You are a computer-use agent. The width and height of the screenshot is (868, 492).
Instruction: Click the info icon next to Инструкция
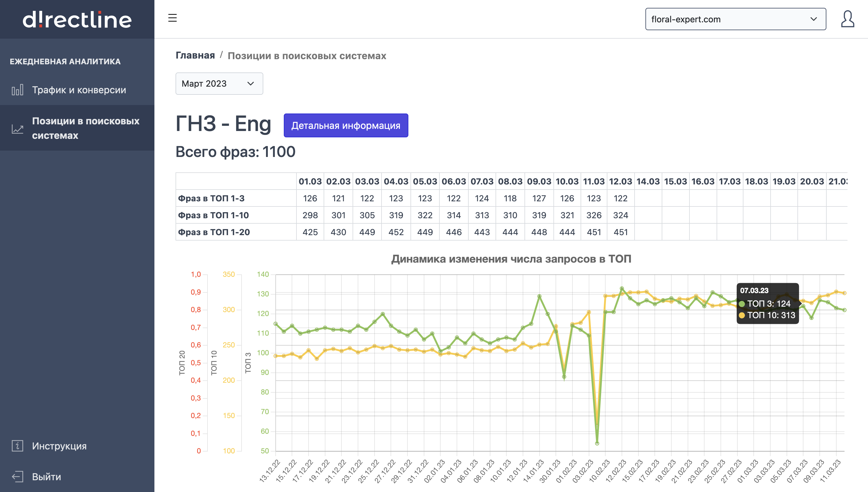(x=17, y=446)
